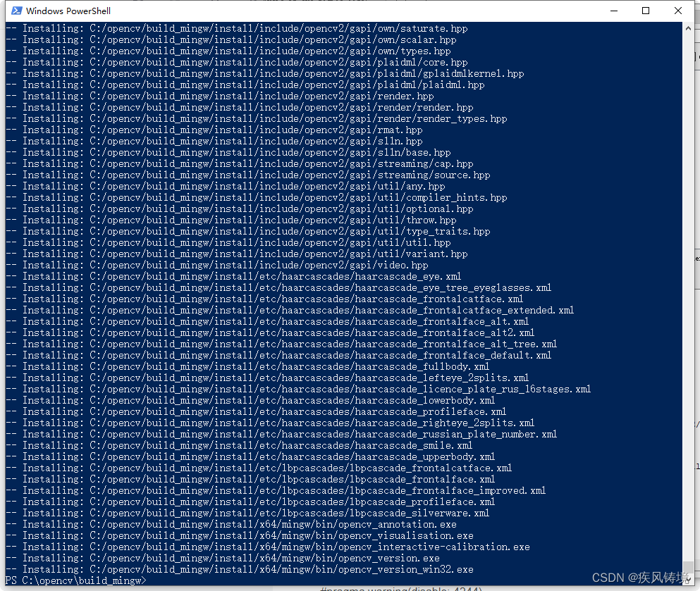Click the haarcascade_licence_plate_rus_16stages.xml line
Screen dimensions: 700x591
point(298,389)
